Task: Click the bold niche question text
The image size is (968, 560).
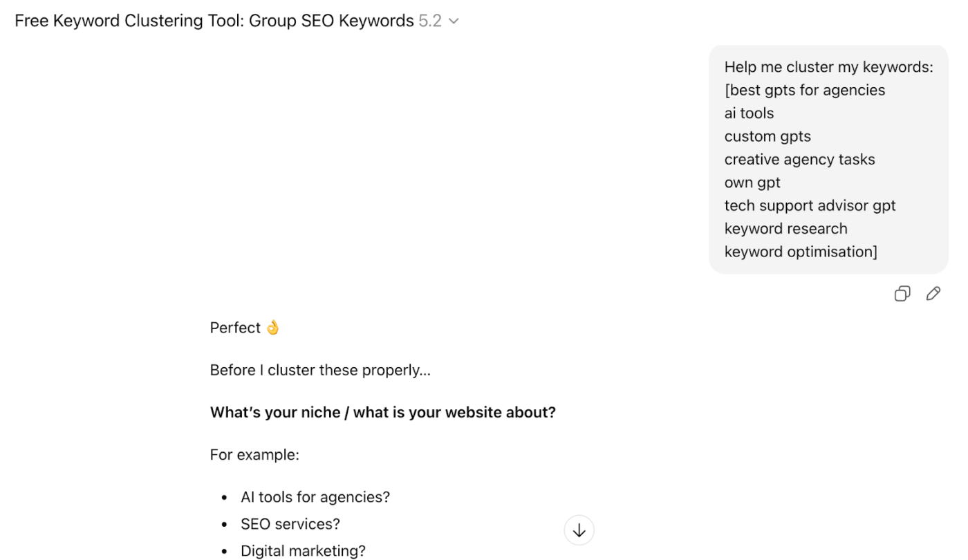Action: pyautogui.click(x=382, y=411)
